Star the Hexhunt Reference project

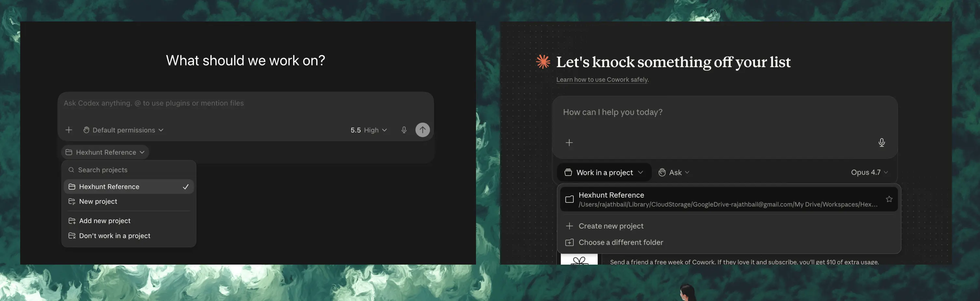point(889,199)
